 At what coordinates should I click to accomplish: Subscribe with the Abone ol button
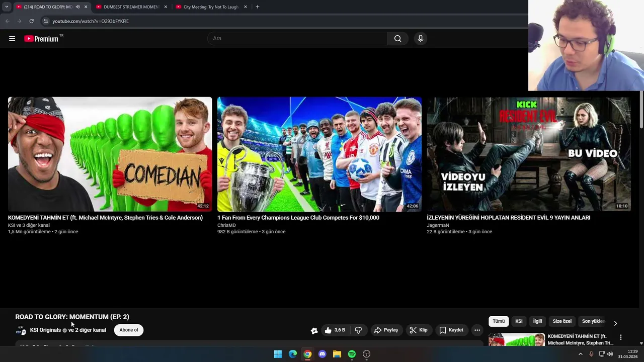pyautogui.click(x=128, y=330)
